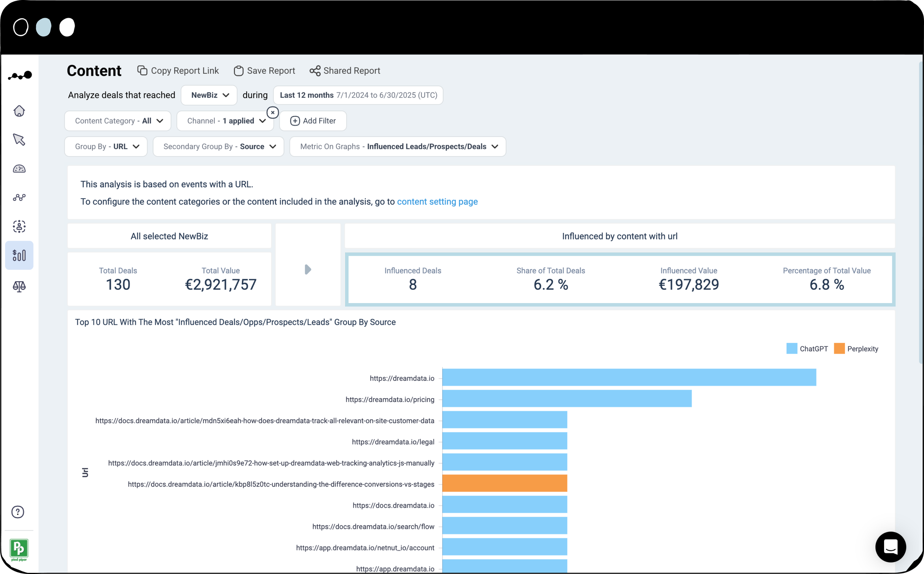Click the bar for app.dreamdata.io/netnut_io/account
The width and height of the screenshot is (924, 574).
pyautogui.click(x=505, y=547)
